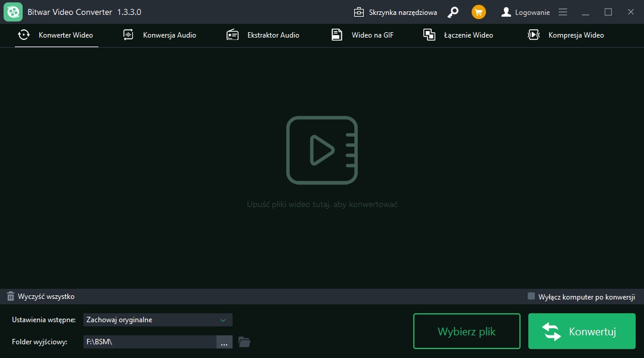Click the central video drop area icon
Screen dimensions: 644x358
tap(322, 150)
